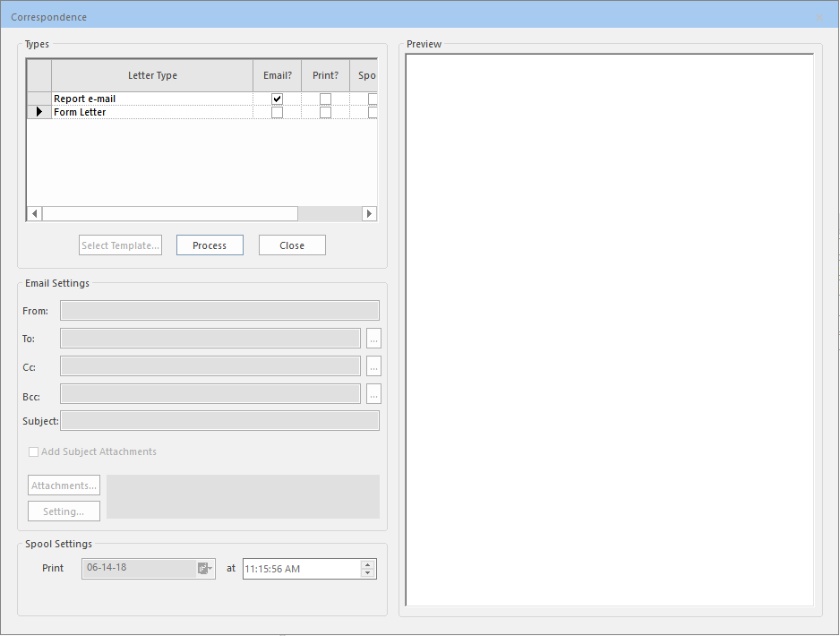Select the Form Letter row indicator arrow
The image size is (840, 636).
[39, 111]
